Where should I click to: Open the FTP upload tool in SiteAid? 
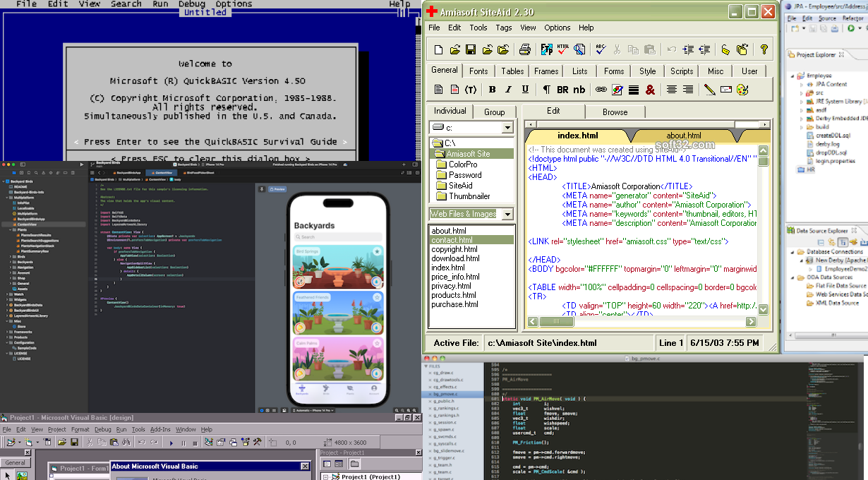pos(547,49)
